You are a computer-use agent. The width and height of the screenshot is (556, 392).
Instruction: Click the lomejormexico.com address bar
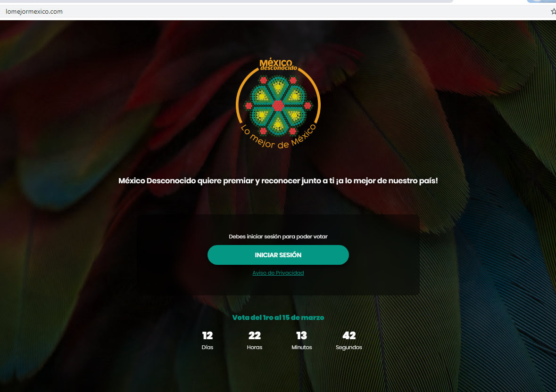point(276,11)
